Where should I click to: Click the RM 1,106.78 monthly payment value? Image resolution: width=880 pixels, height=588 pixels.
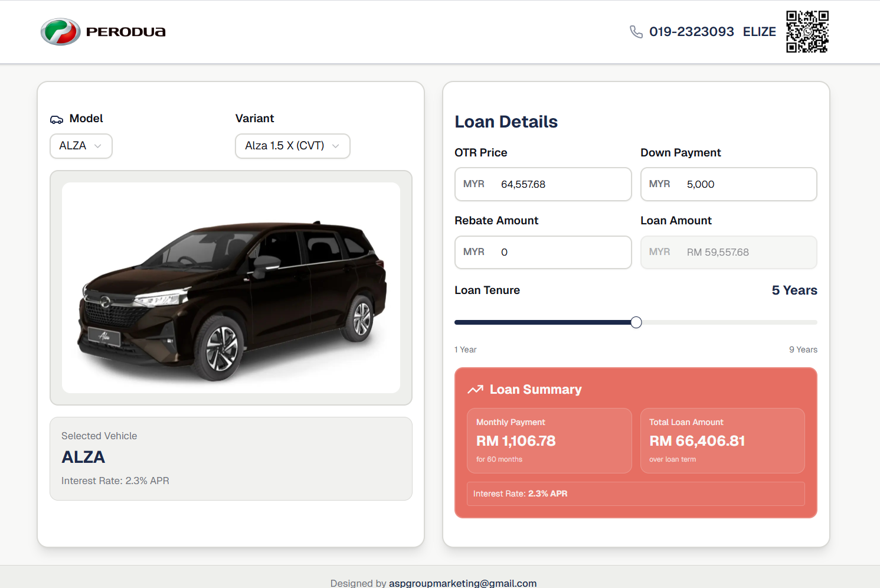tap(516, 441)
